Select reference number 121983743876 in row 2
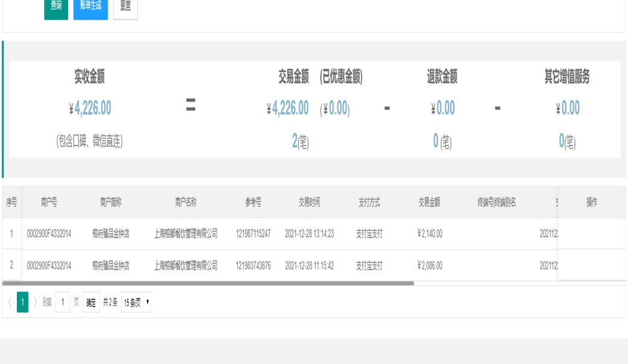Viewport: 628px width, 364px height. coord(253,265)
